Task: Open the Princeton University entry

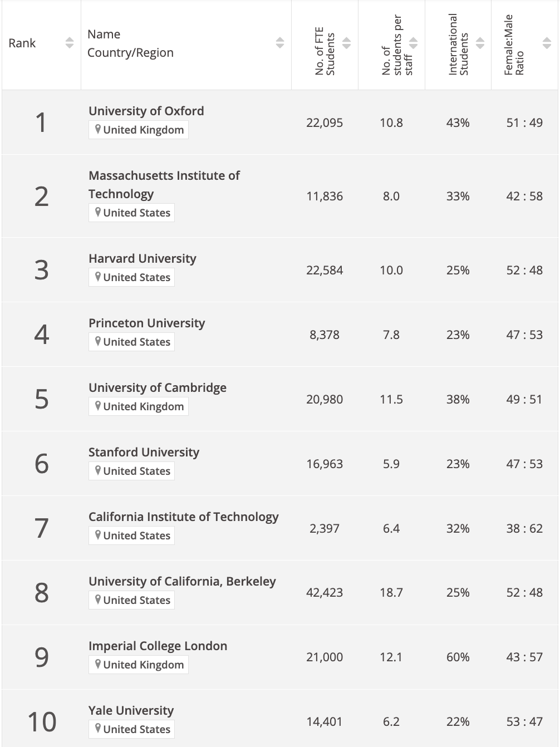Action: 147,323
